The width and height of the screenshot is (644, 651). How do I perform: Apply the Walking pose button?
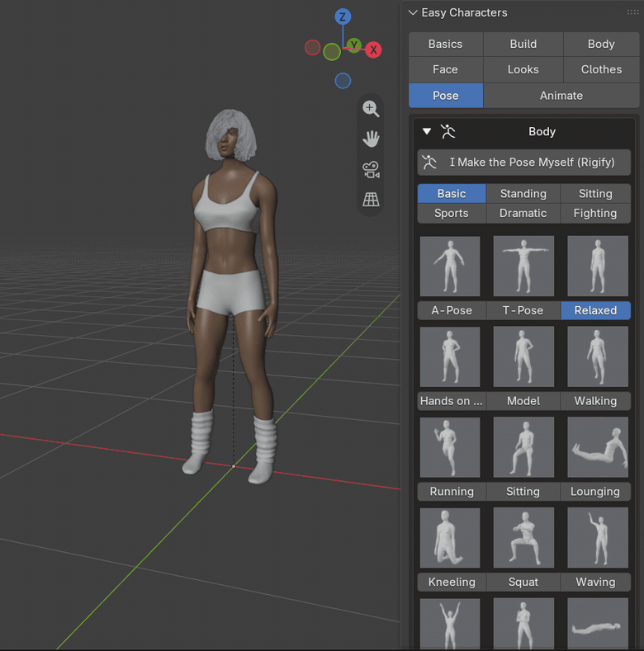coord(595,401)
